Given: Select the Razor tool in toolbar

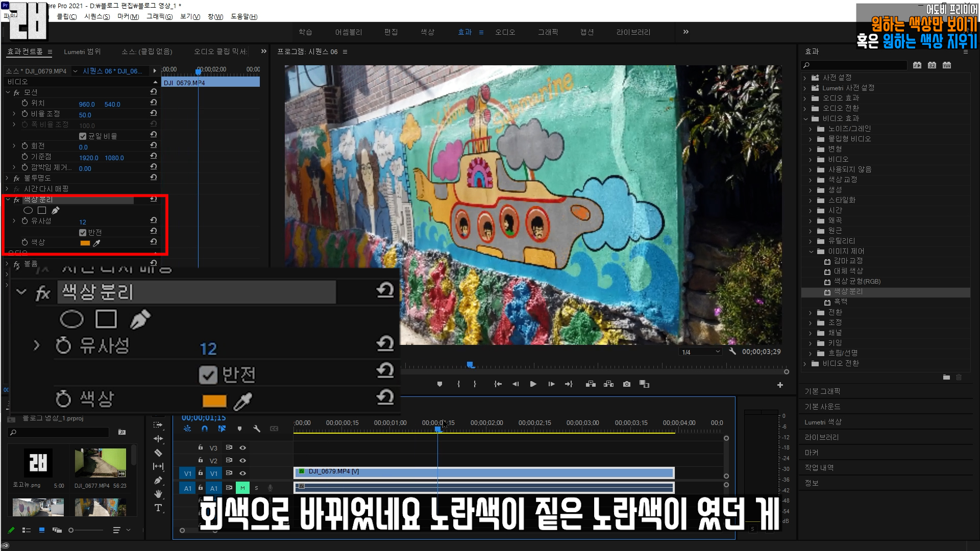Looking at the screenshot, I should (x=158, y=453).
